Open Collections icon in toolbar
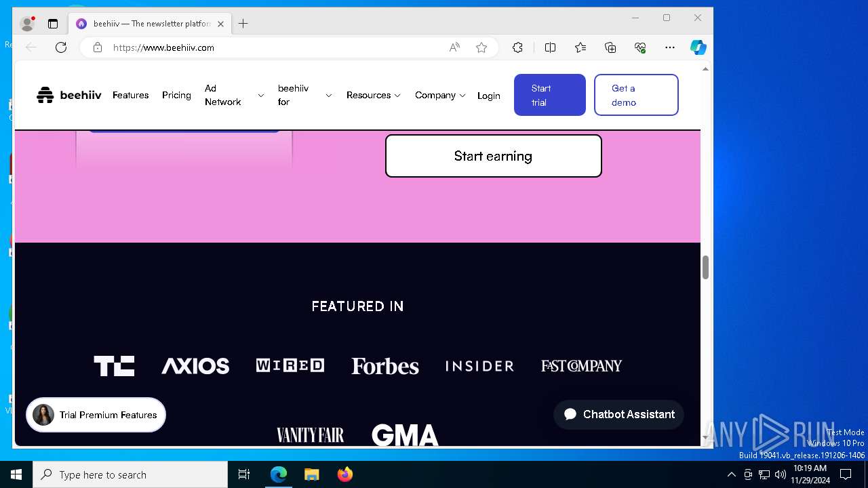Image resolution: width=868 pixels, height=488 pixels. click(x=610, y=47)
